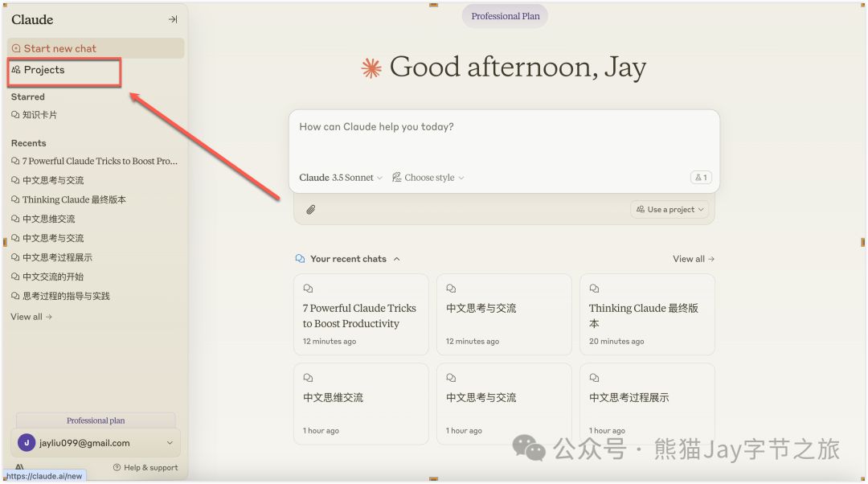Viewport: 868px width, 484px height.
Task: Expand the jayliu099@gmail.com account menu
Action: (x=96, y=443)
